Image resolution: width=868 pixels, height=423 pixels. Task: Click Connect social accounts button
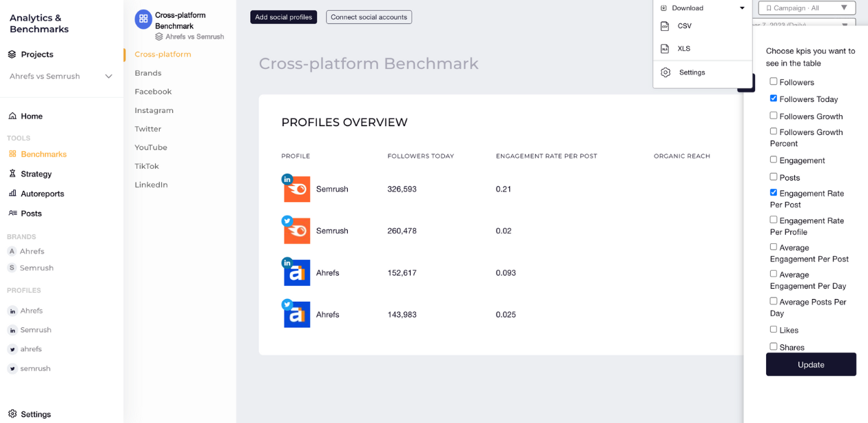tap(369, 17)
